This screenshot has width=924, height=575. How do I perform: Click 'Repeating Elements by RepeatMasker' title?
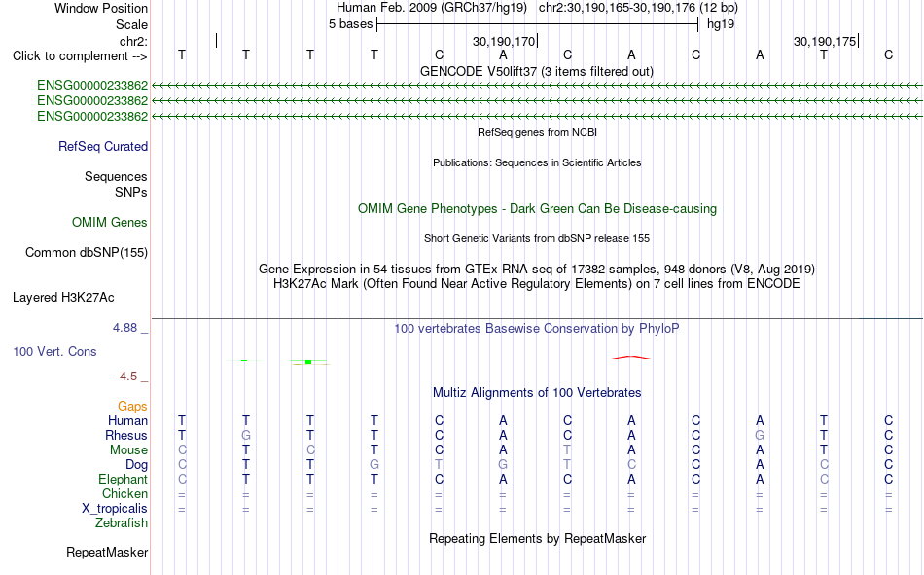tap(538, 538)
